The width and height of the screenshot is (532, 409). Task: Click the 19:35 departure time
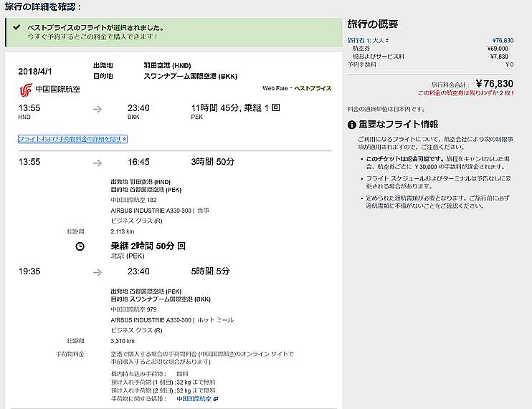[x=29, y=271]
